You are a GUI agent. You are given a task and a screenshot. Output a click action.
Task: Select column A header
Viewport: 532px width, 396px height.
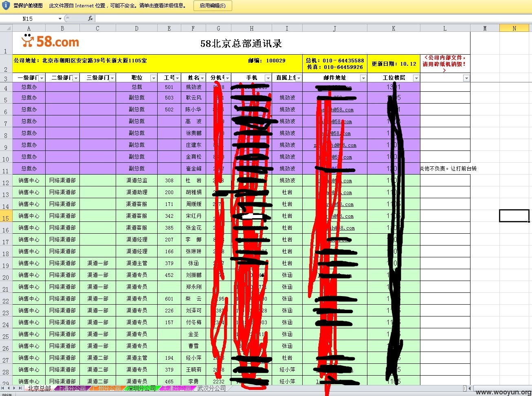29,28
